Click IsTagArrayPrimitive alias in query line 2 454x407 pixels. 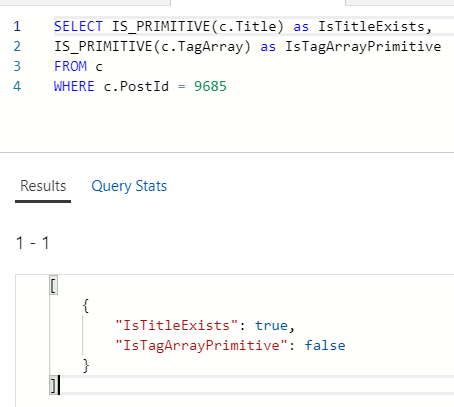coord(363,46)
